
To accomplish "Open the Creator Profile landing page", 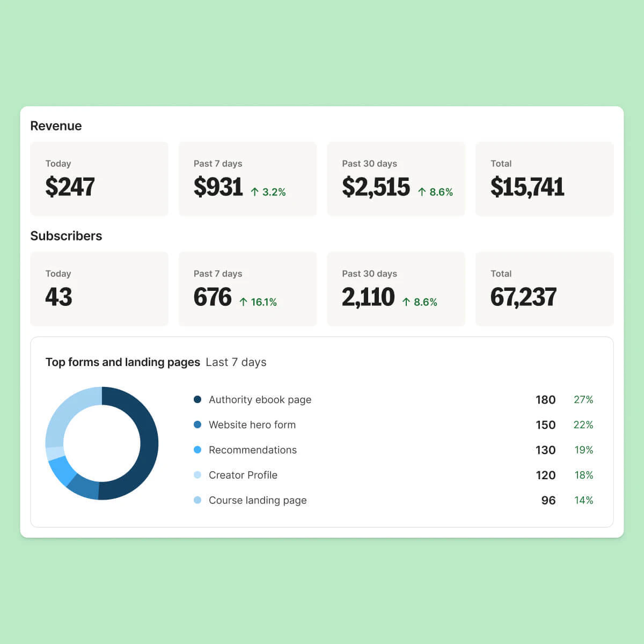I will (x=243, y=475).
